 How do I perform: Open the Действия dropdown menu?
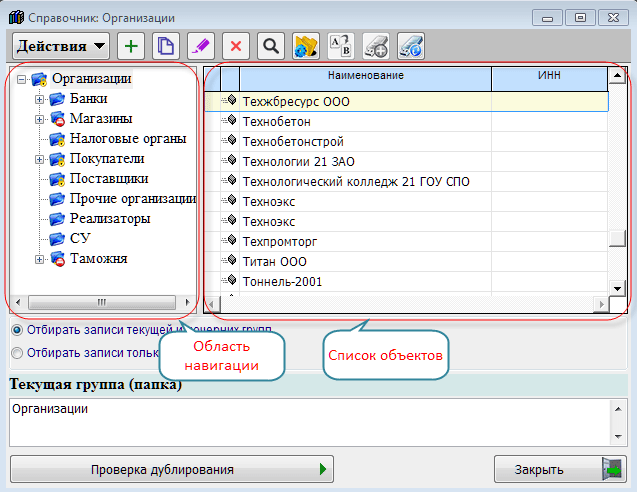(61, 46)
